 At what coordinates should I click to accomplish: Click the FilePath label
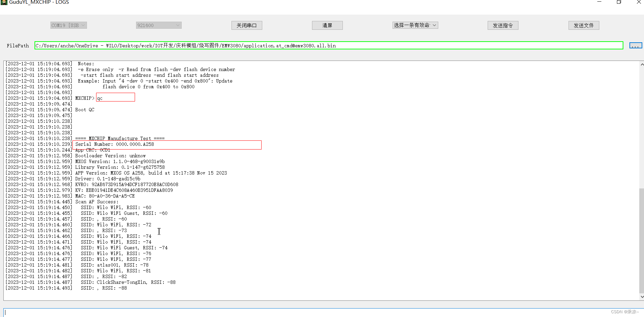coord(18,46)
